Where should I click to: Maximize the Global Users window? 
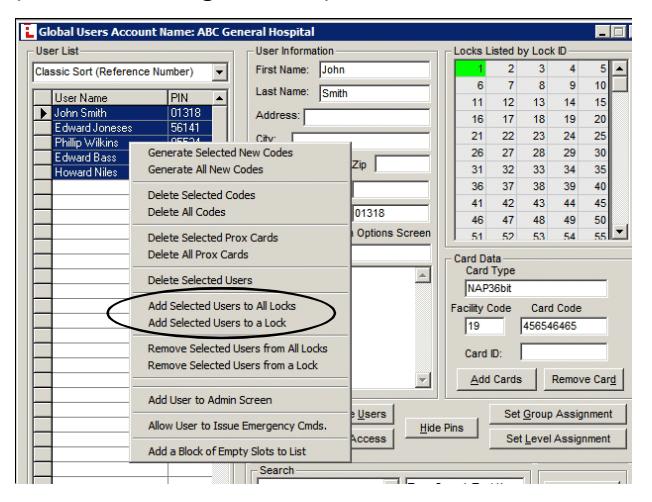click(618, 32)
